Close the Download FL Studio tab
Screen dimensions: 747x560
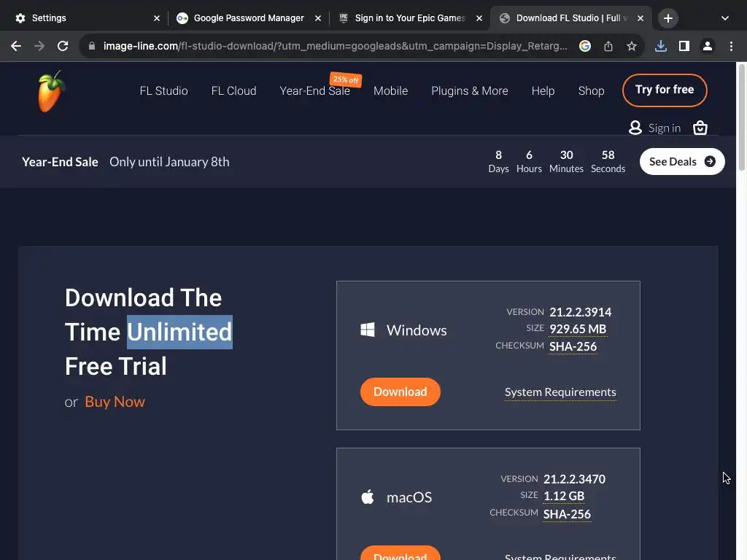[640, 18]
